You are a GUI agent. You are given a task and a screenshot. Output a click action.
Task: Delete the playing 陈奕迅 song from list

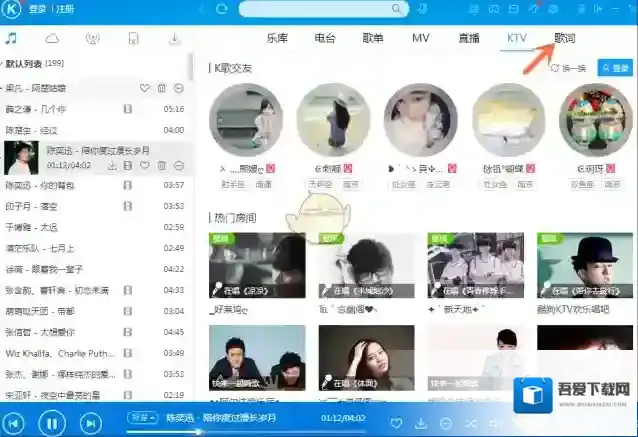point(162,166)
